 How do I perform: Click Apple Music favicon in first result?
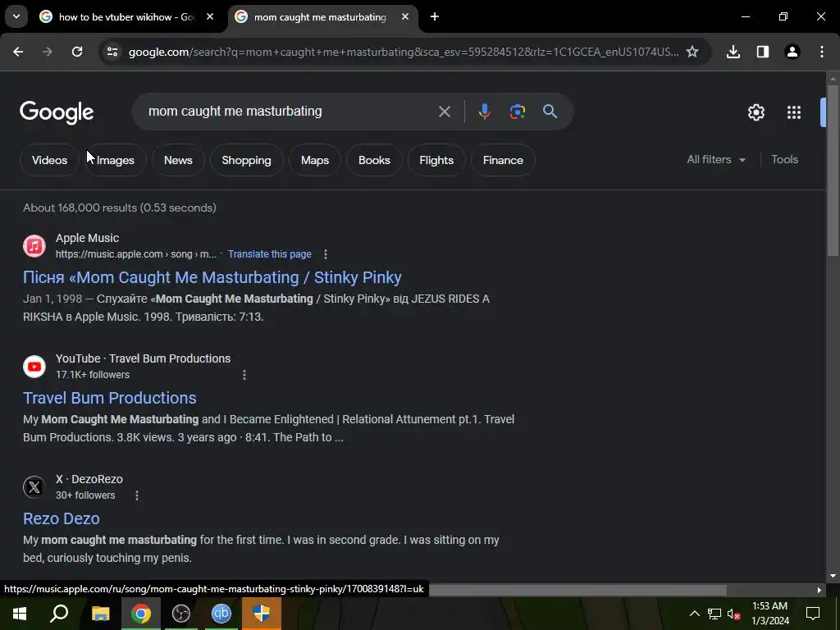click(x=34, y=246)
